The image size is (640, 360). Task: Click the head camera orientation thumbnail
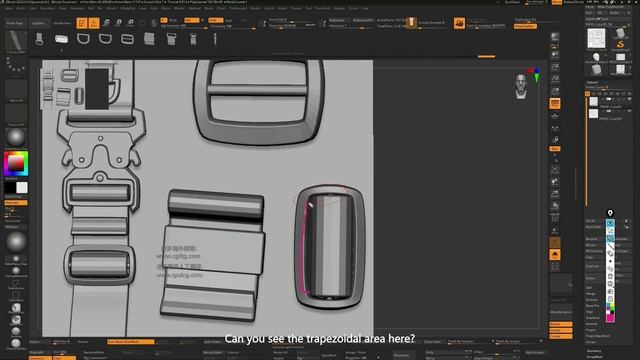point(521,86)
